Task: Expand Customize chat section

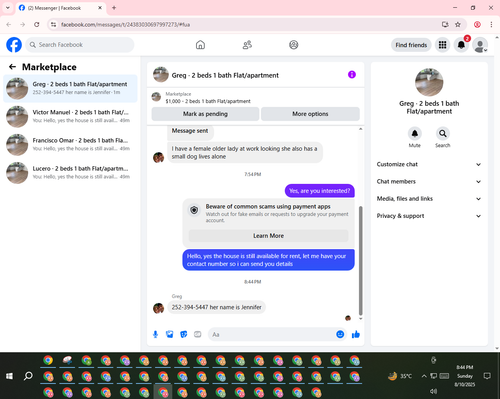Action: point(429,164)
